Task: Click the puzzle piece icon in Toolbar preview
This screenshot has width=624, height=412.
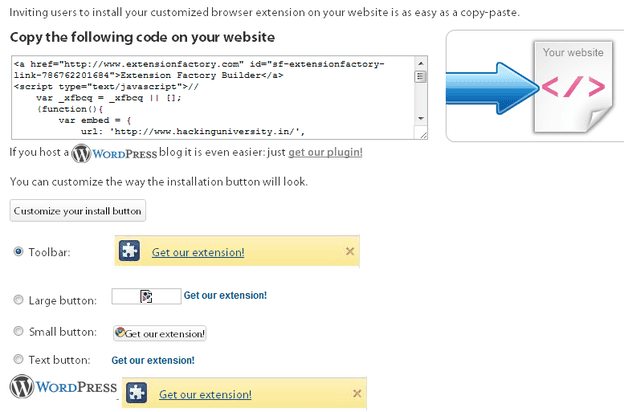Action: point(129,252)
